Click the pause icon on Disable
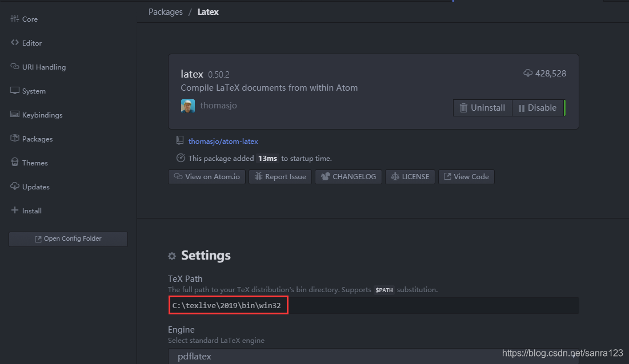The height and width of the screenshot is (364, 629). (x=522, y=108)
